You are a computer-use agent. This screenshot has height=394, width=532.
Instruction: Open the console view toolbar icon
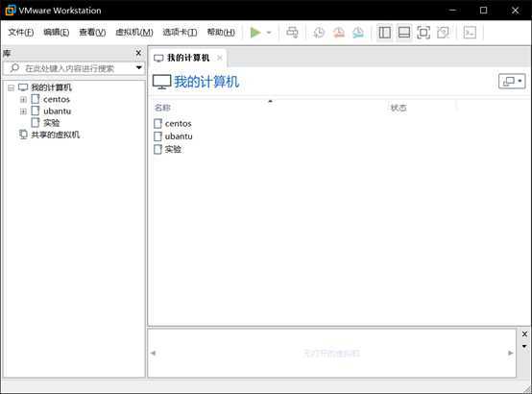[x=470, y=33]
